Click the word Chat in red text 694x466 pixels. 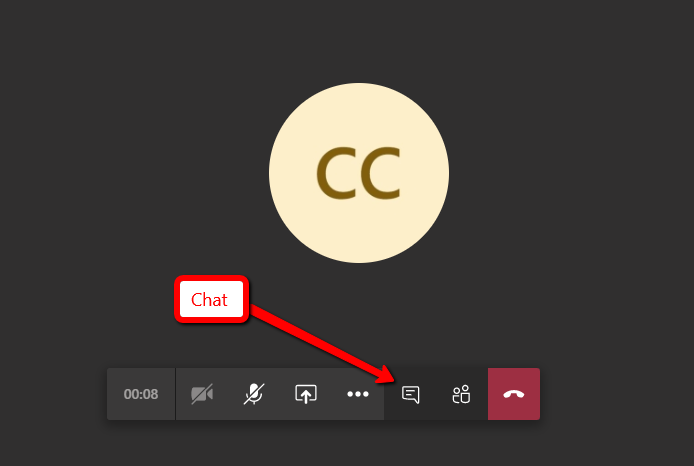tap(209, 300)
